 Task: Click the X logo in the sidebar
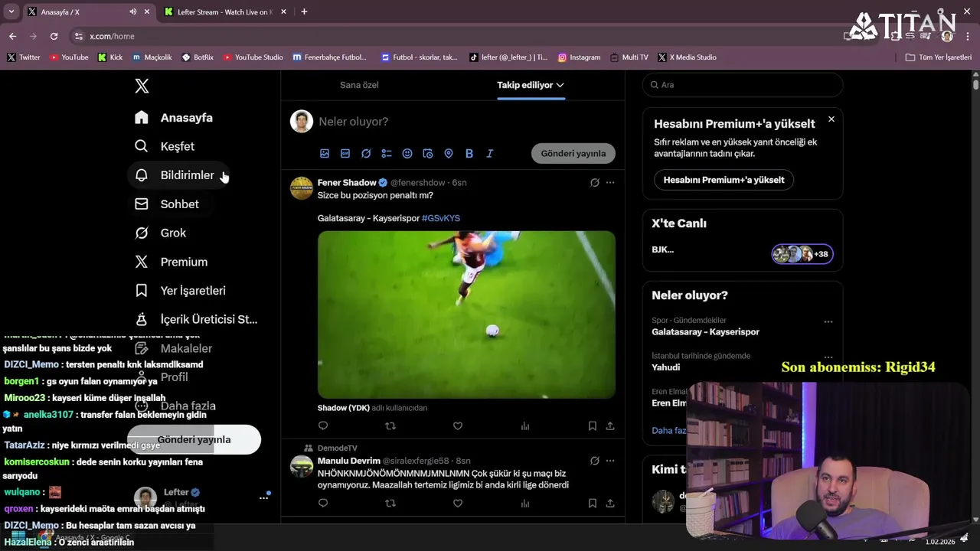[142, 86]
